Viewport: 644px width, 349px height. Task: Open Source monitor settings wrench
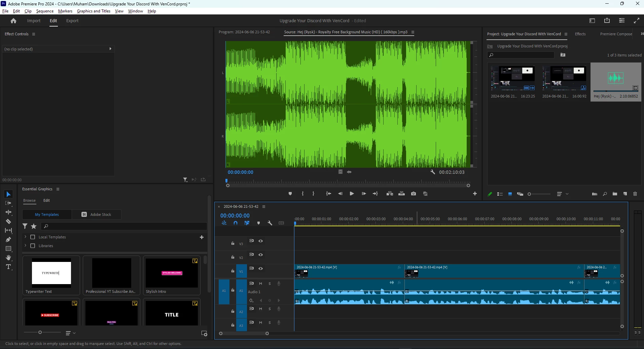click(433, 172)
